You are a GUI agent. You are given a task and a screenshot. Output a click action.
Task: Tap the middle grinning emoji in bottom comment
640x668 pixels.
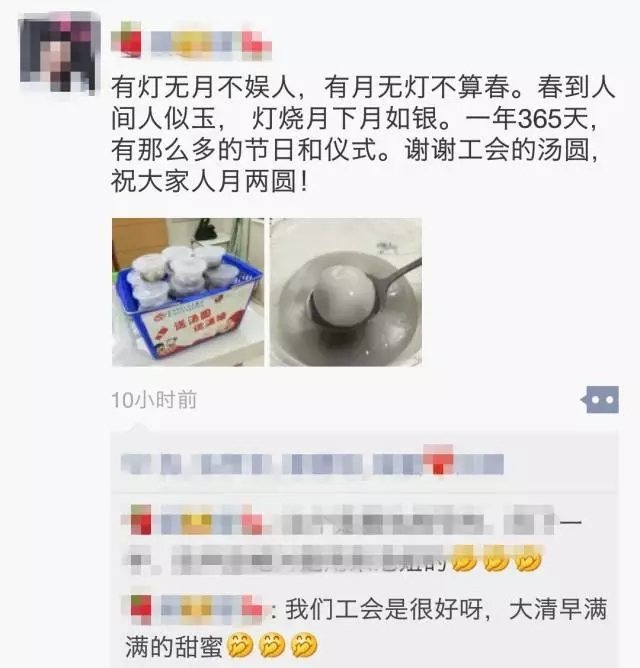(272, 646)
